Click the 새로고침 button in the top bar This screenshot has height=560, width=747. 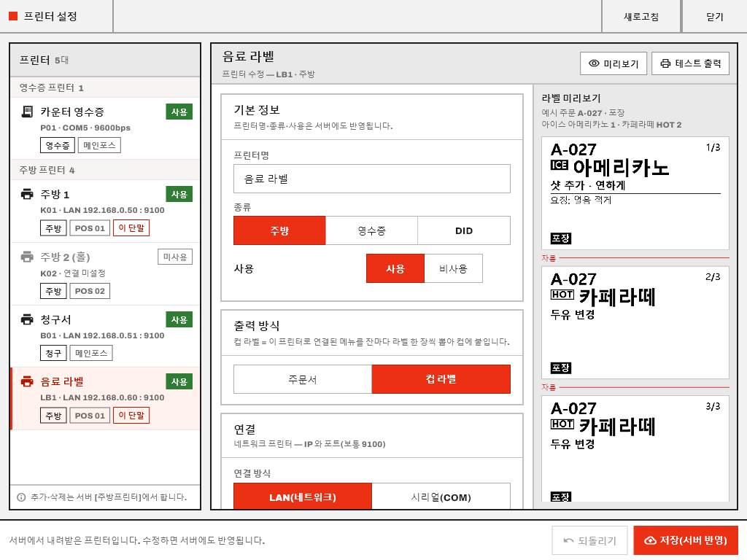641,17
